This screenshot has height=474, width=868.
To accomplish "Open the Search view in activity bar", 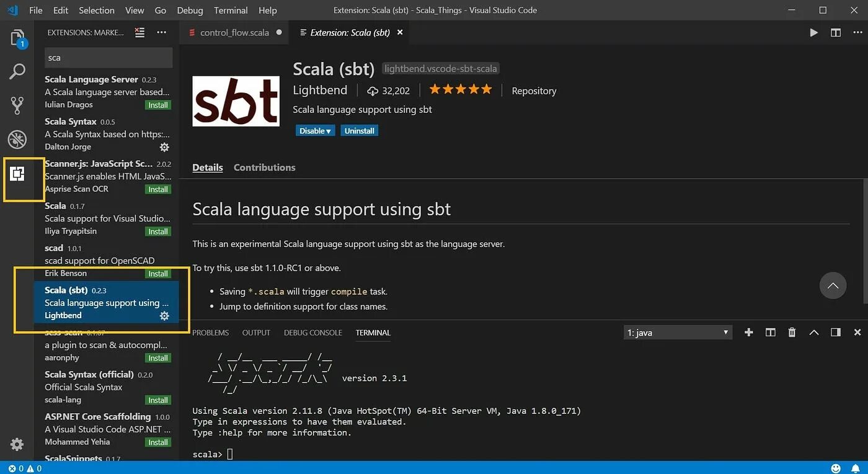I will coord(17,72).
